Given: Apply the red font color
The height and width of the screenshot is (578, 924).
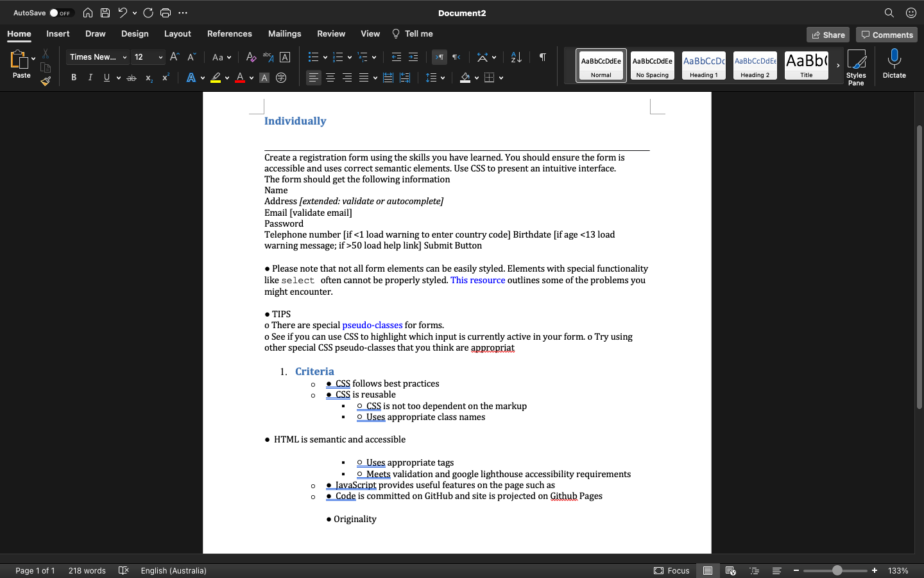Looking at the screenshot, I should (240, 78).
